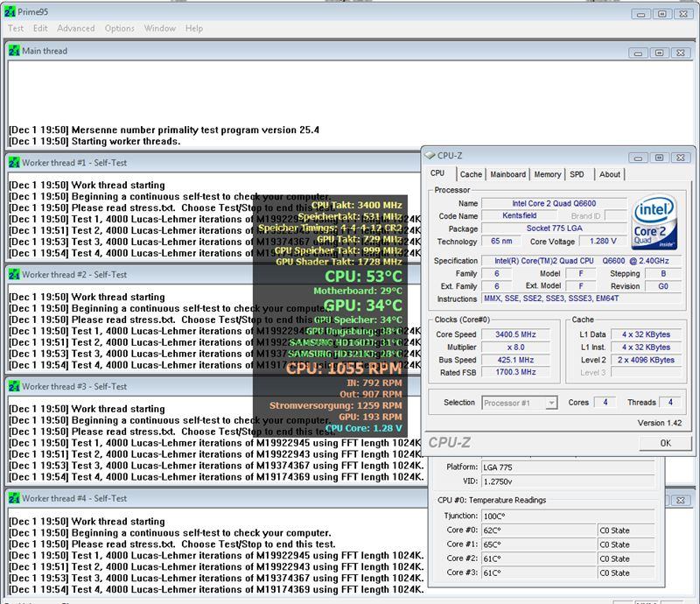Viewport: 700px width, 604px height.
Task: Close the CPU-Z window
Action: (x=681, y=158)
